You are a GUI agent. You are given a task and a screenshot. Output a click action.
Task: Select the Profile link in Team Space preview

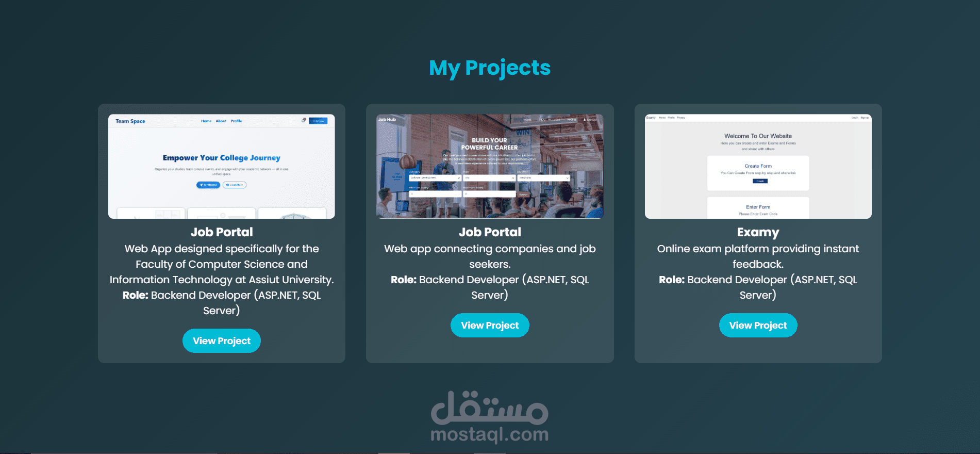pyautogui.click(x=236, y=121)
